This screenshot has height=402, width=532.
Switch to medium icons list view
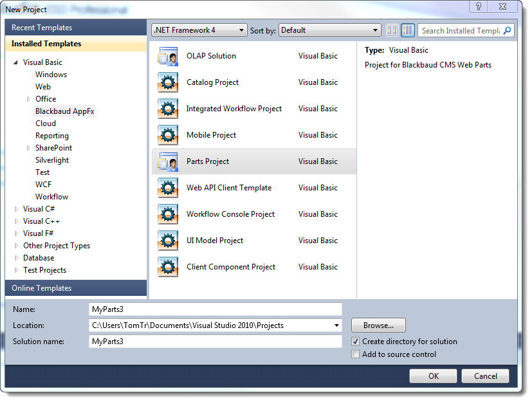(407, 30)
